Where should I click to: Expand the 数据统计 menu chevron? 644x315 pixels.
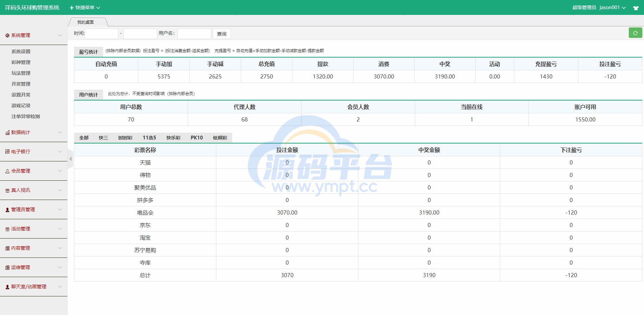tap(60, 132)
